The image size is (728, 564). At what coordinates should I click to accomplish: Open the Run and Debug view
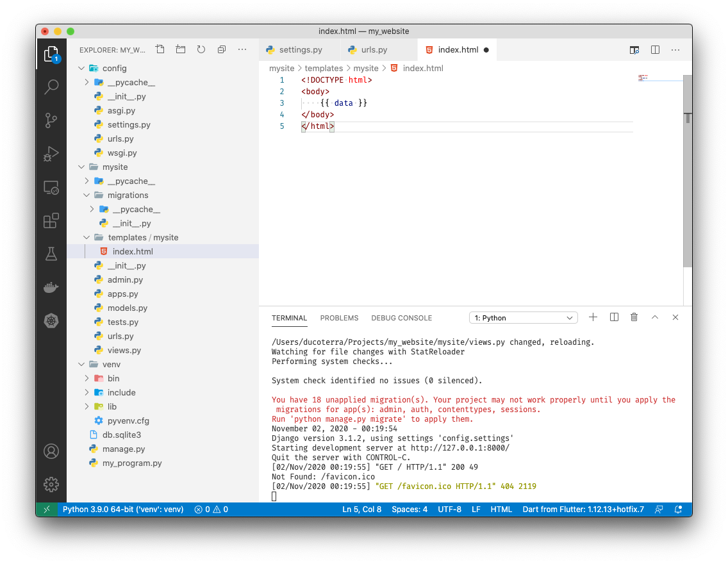click(51, 154)
